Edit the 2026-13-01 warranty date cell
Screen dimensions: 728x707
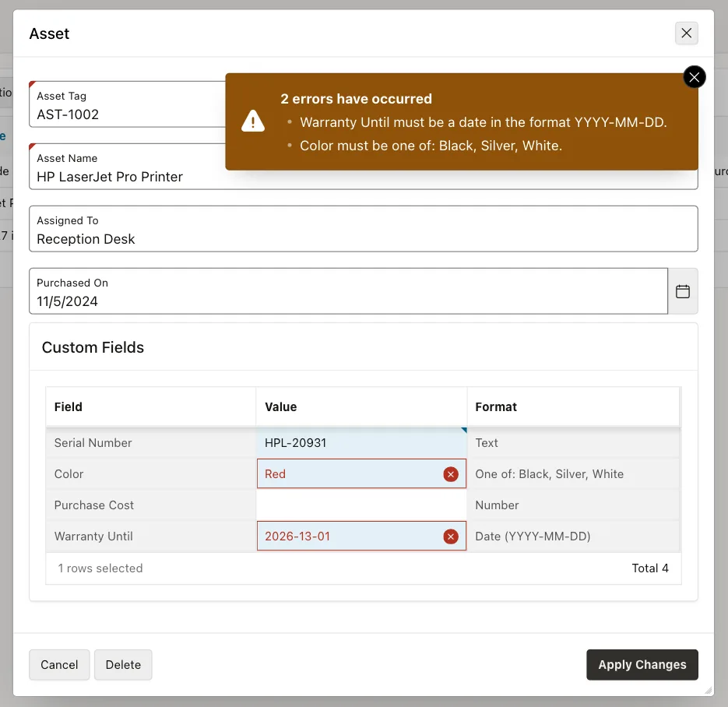[x=361, y=536]
